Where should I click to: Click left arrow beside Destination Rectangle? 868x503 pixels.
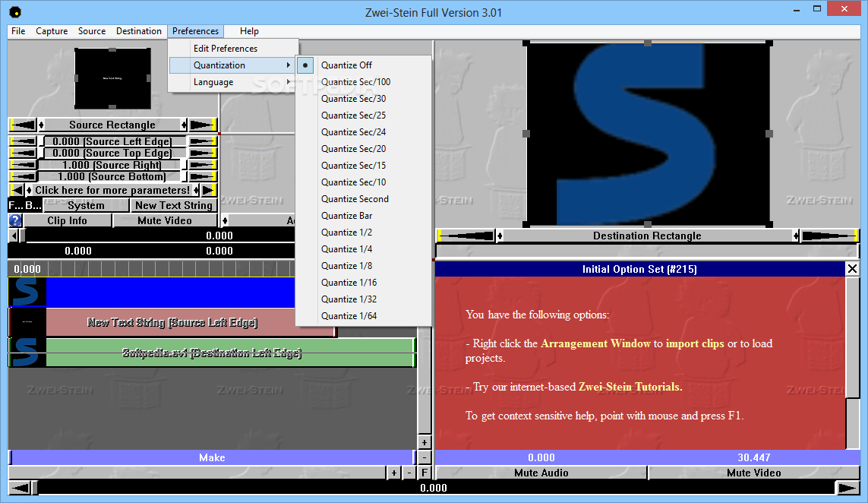point(466,236)
